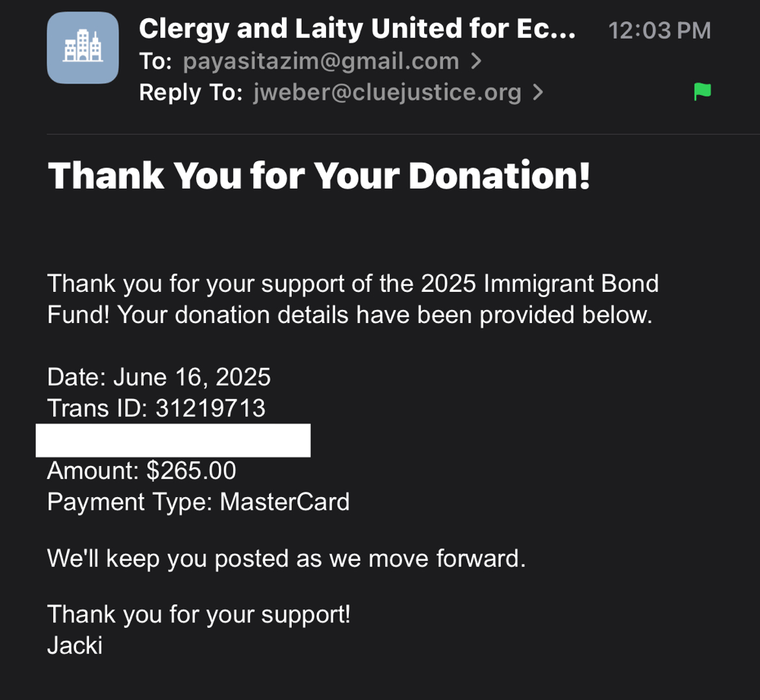760x700 pixels.
Task: Tap reply-to address jweber@cluejustice.org
Action: click(386, 93)
